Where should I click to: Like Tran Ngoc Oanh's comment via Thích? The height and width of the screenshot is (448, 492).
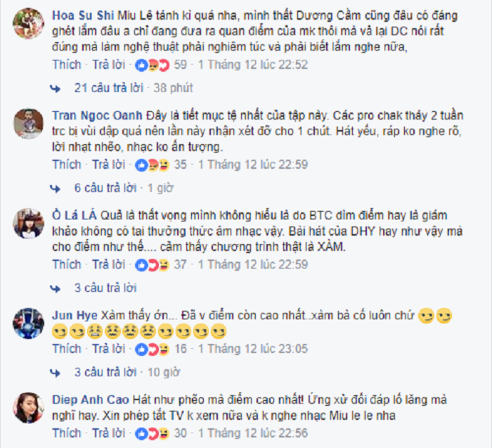tap(67, 165)
